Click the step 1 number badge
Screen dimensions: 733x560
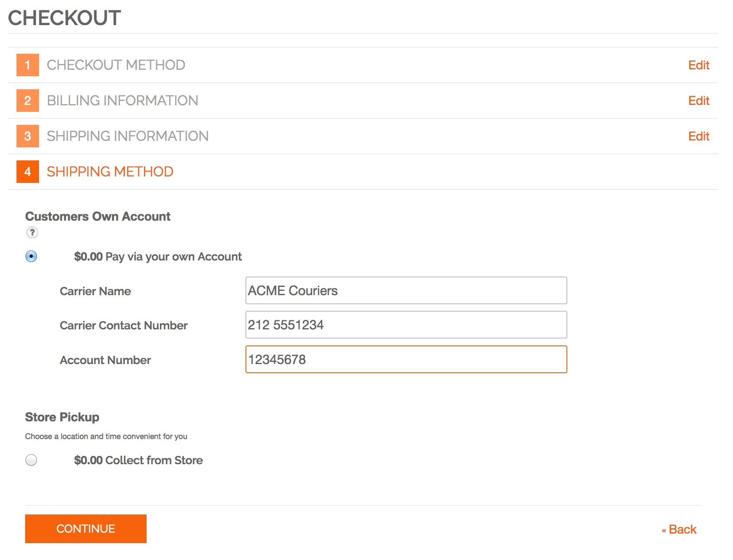click(x=28, y=65)
